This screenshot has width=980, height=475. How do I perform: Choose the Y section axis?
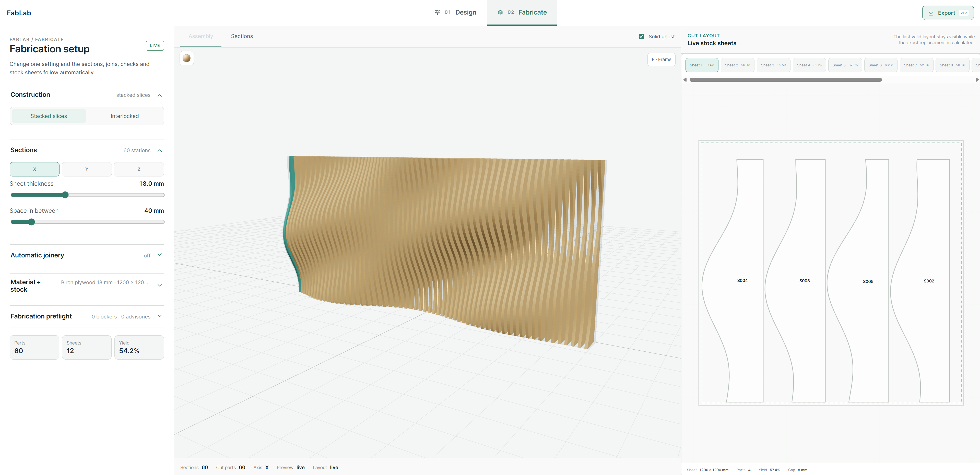click(87, 169)
